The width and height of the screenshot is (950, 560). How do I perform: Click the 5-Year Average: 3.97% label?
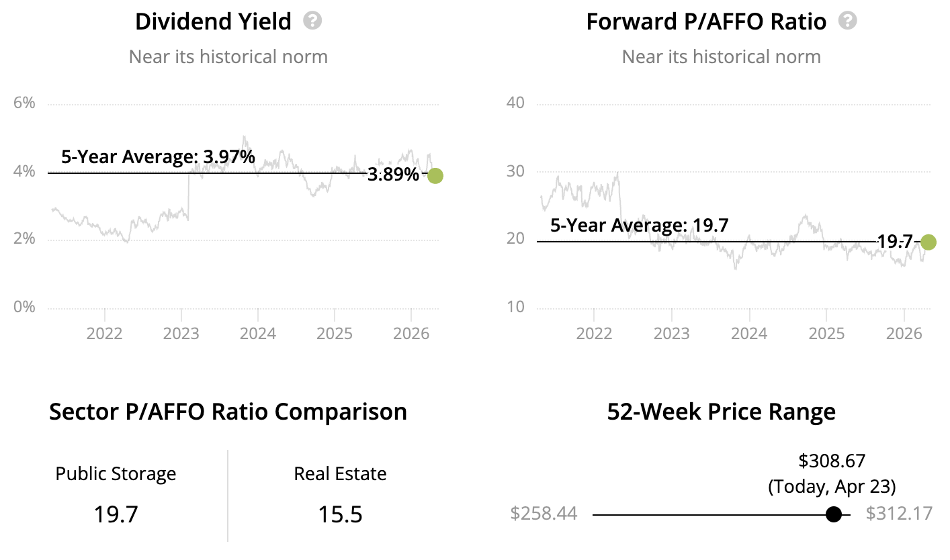158,157
